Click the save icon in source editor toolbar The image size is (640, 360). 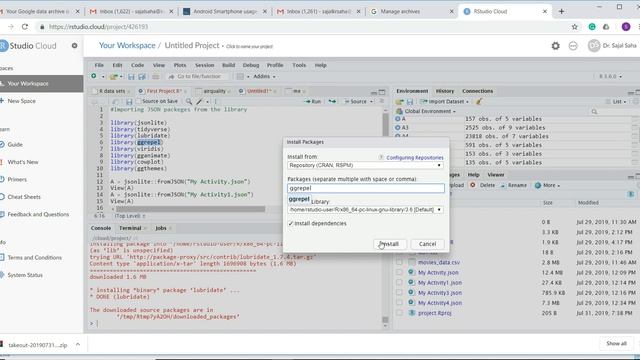pyautogui.click(x=129, y=101)
